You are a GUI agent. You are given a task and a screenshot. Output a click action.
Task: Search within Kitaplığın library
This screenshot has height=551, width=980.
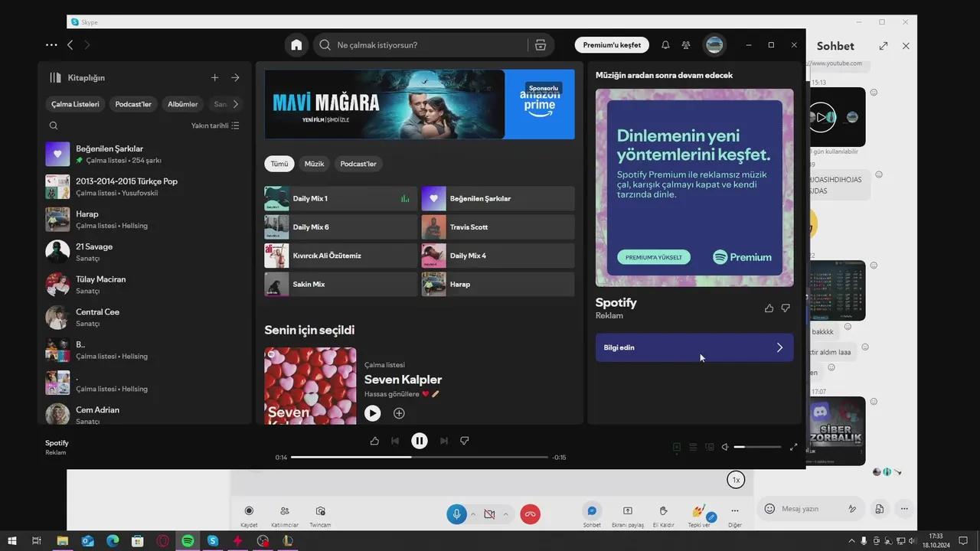(54, 126)
